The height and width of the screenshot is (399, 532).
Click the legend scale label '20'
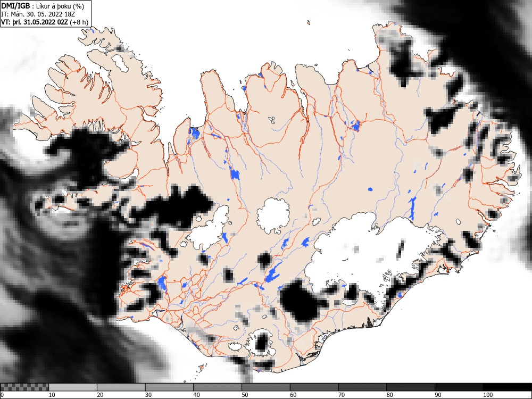(100, 395)
